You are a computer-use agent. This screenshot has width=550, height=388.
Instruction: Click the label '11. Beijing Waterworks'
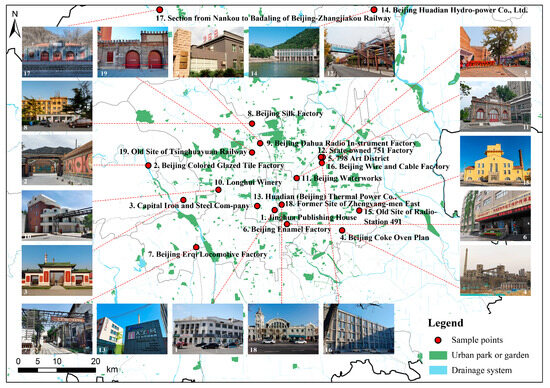point(342,178)
